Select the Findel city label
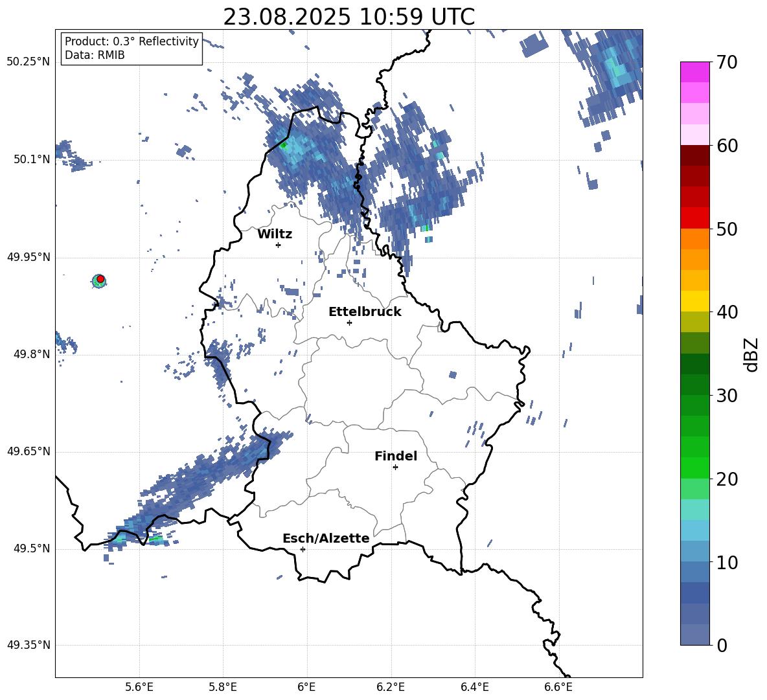The image size is (767, 700). [x=396, y=456]
